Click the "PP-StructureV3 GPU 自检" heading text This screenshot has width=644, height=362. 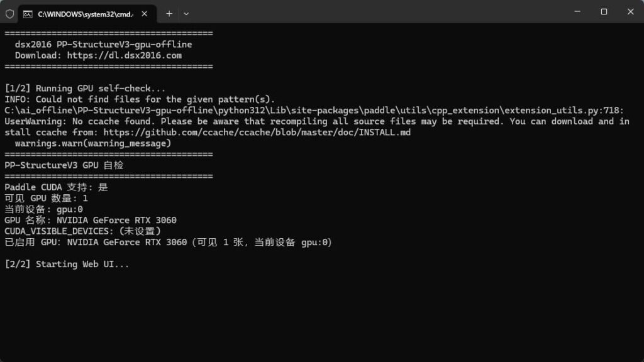(64, 165)
